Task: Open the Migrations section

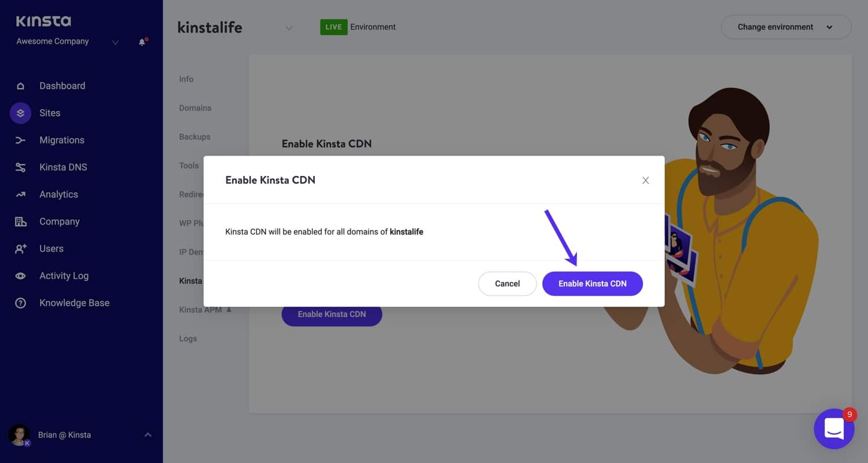Action: (61, 140)
